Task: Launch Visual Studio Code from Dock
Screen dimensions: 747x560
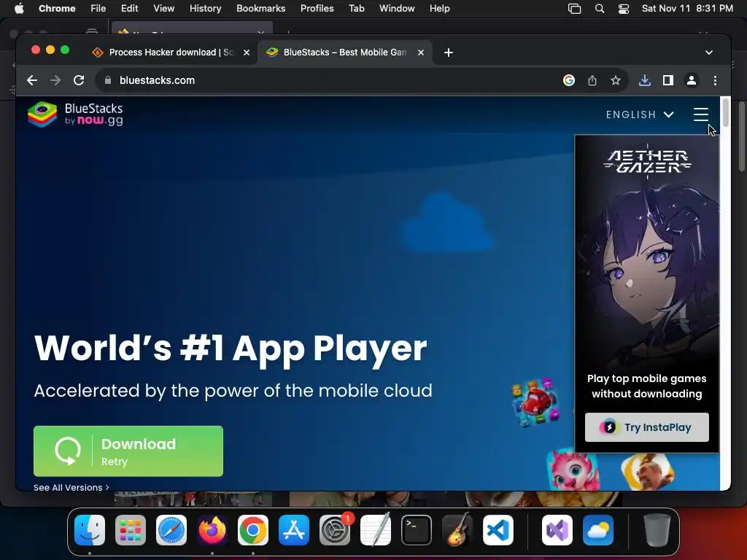Action: (498, 530)
